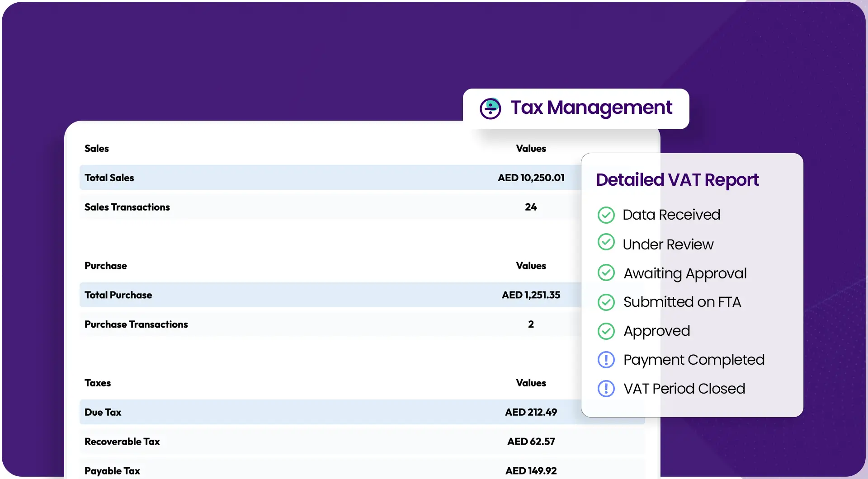This screenshot has height=479, width=868.
Task: Click the pending icon beside Payment Completed
Action: pyautogui.click(x=606, y=360)
